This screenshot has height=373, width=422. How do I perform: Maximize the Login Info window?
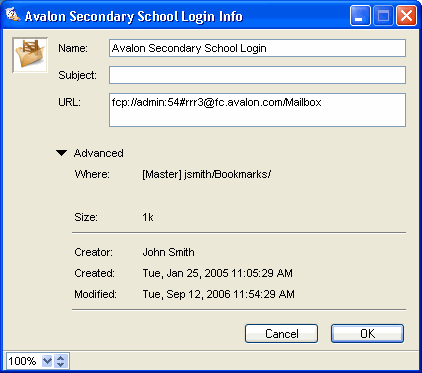[383, 15]
